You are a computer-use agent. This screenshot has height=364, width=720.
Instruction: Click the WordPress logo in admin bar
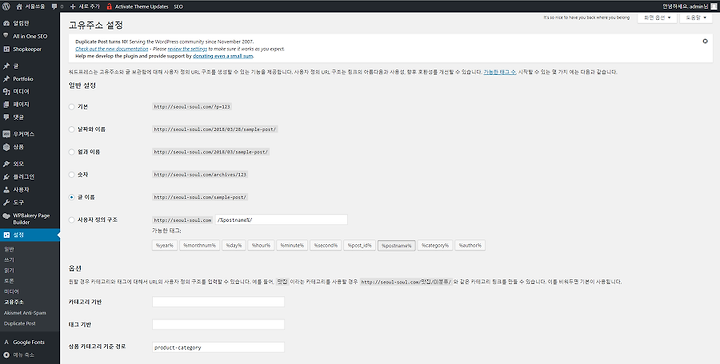tap(6, 6)
